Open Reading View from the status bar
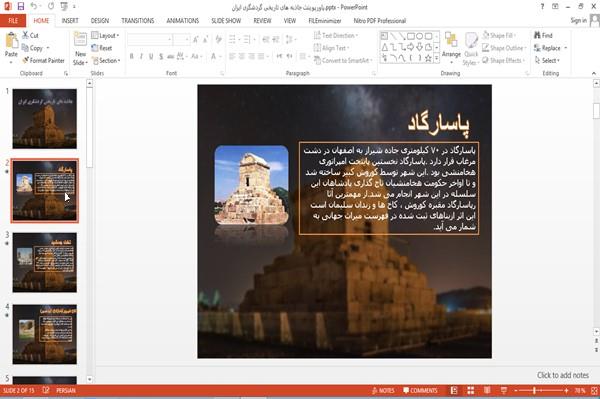This screenshot has width=600, height=399. [x=487, y=390]
